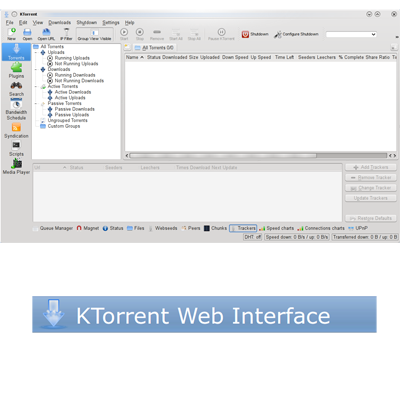
Task: Select All Torrents in group tree
Action: 49,47
